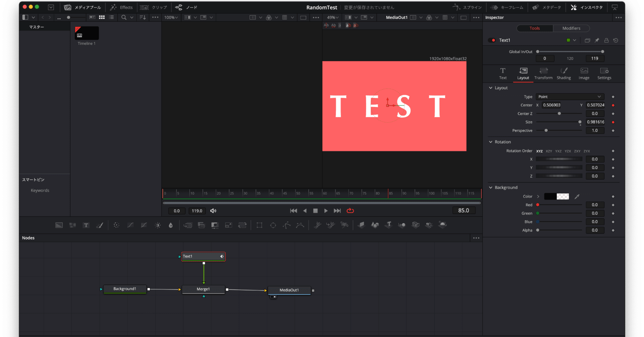The width and height of the screenshot is (644, 337).
Task: Select the Text3D tool in the toolbar
Action: click(x=388, y=225)
